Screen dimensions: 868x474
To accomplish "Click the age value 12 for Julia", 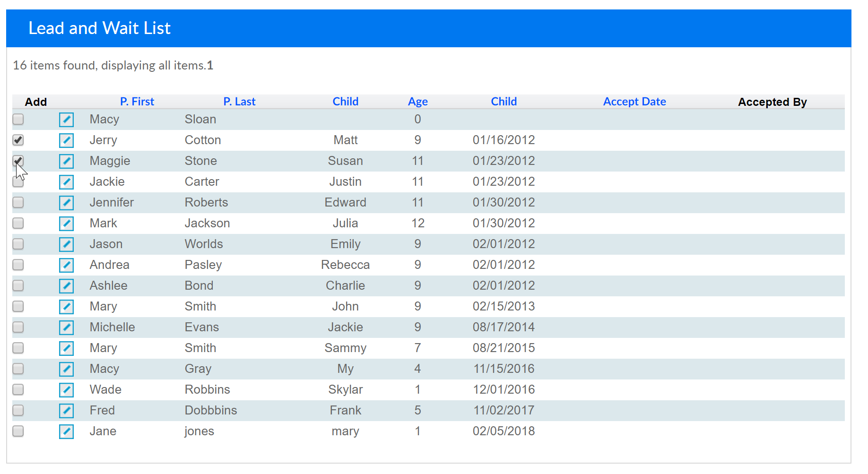I will click(418, 223).
